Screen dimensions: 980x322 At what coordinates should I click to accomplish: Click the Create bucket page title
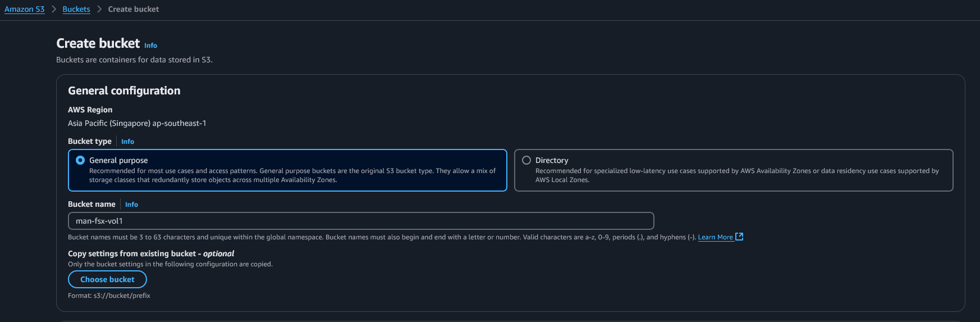coord(98,43)
